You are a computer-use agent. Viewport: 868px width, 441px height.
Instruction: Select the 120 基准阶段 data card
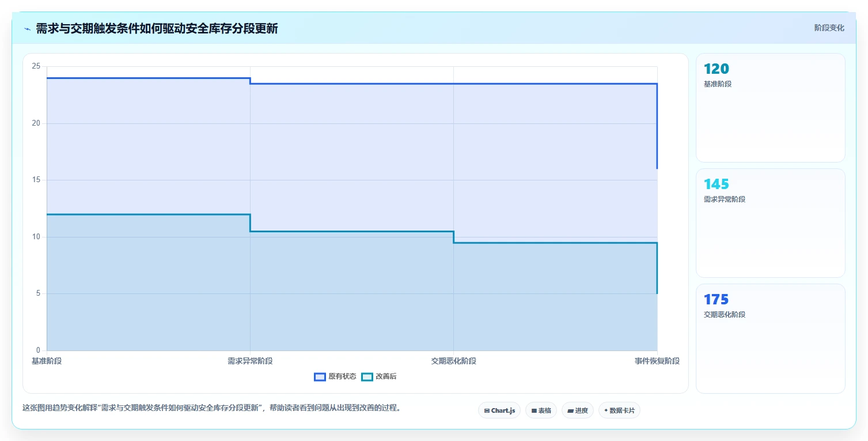click(x=770, y=108)
